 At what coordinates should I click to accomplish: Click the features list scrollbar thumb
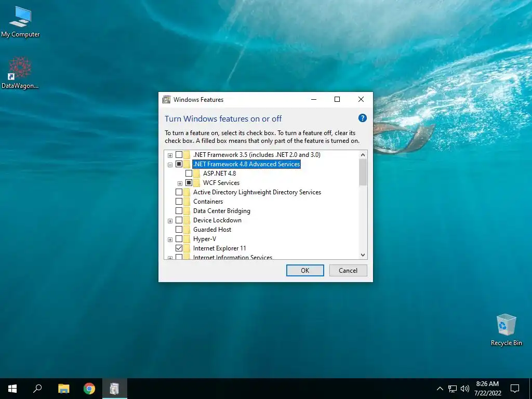click(363, 172)
